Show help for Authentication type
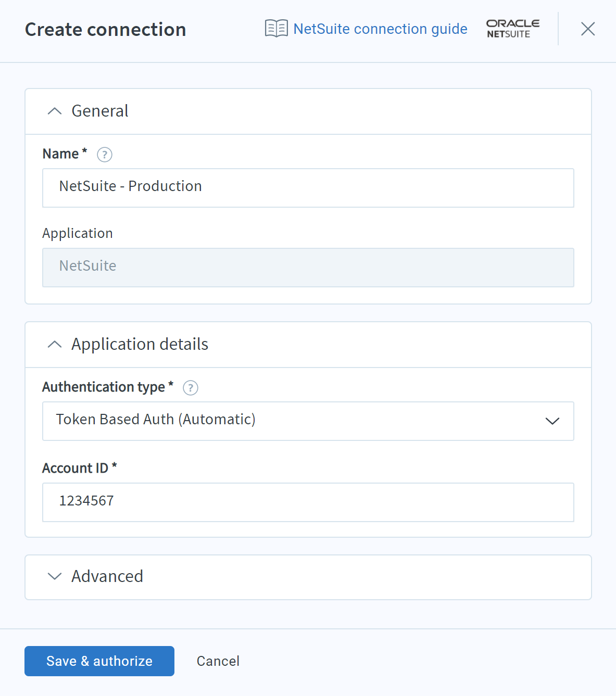This screenshot has width=616, height=696. click(x=191, y=388)
